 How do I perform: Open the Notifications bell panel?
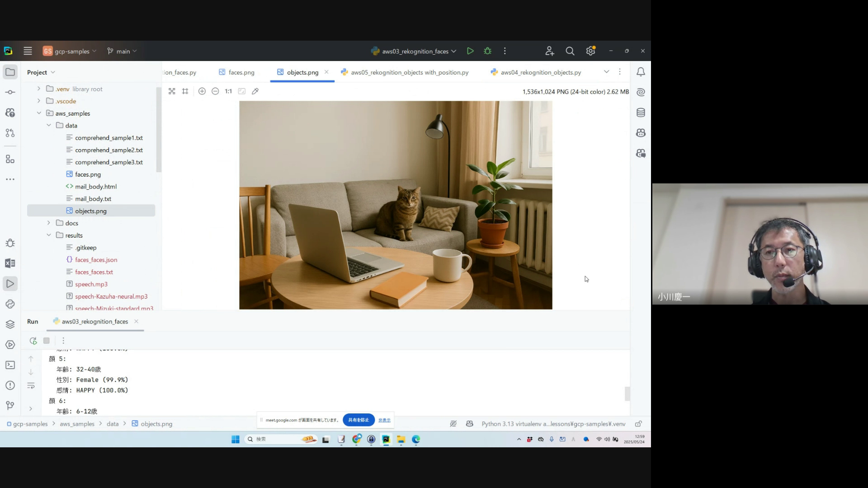point(641,72)
